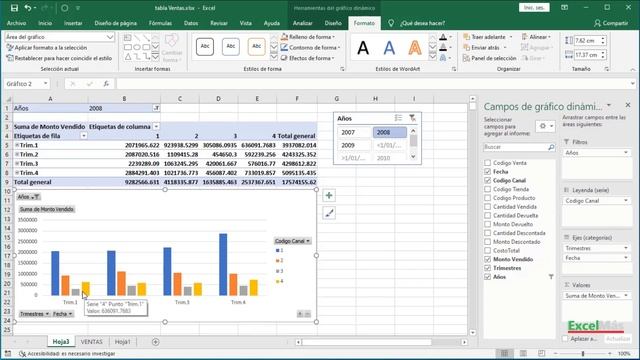Click the lightbulb Qué desea hacer icon
Screen dimensions: 640x360
coord(391,23)
